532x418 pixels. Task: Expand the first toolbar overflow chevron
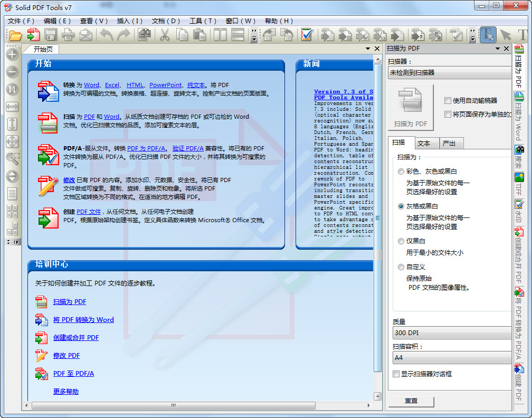(x=254, y=35)
